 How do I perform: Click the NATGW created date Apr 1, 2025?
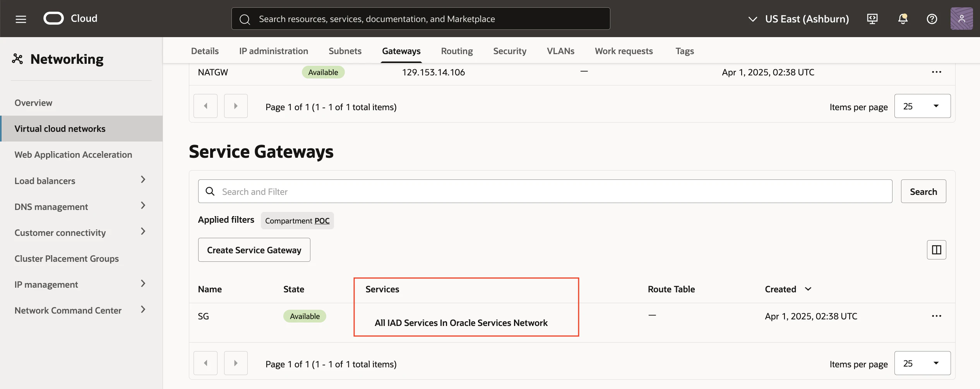tap(768, 72)
